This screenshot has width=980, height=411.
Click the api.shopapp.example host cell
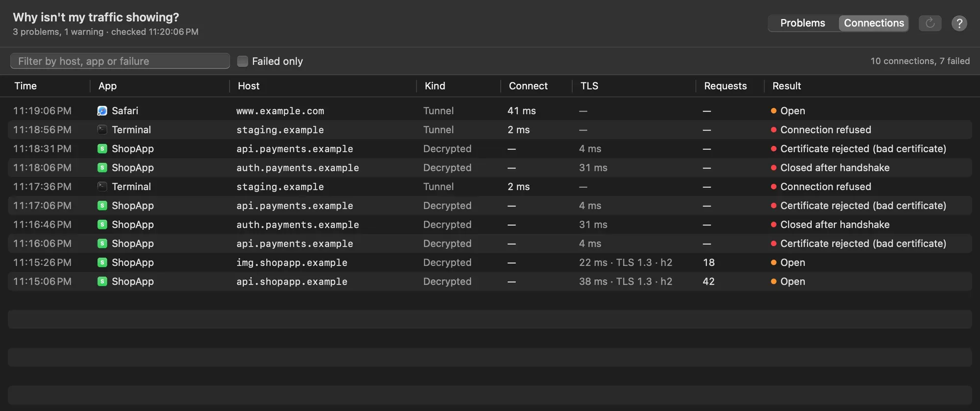[x=292, y=282]
